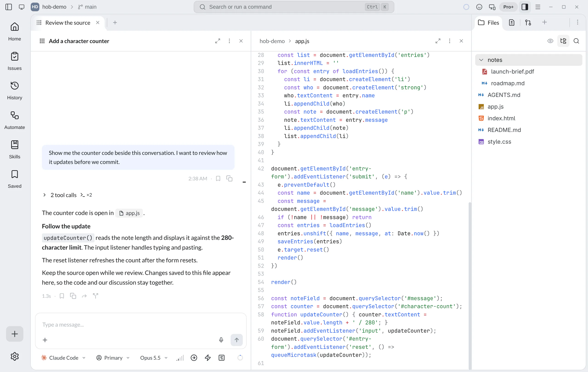Screen dimensions: 588x372
Task: Open the pull request tab icon
Action: 528,23
